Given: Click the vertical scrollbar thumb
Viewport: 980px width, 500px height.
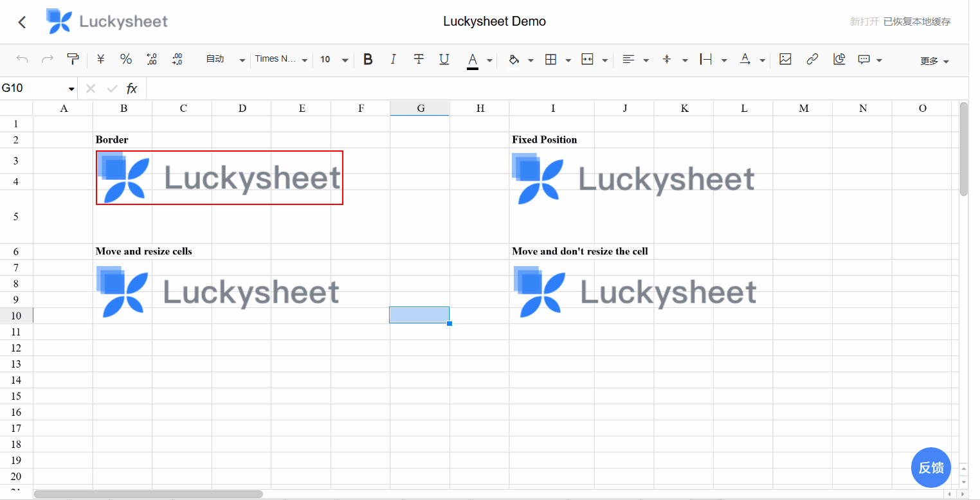Looking at the screenshot, I should [x=963, y=148].
